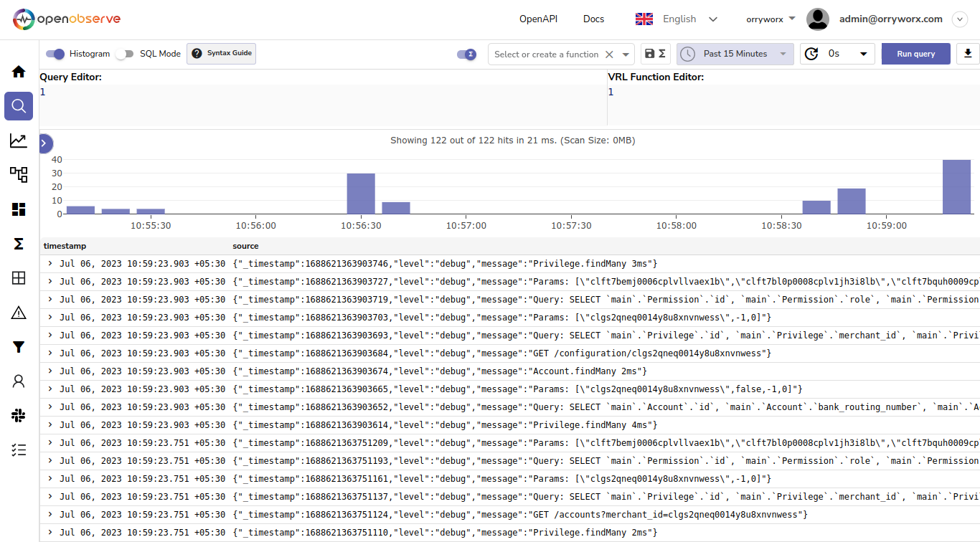
Task: Open the Streams grid icon
Action: pyautogui.click(x=18, y=277)
